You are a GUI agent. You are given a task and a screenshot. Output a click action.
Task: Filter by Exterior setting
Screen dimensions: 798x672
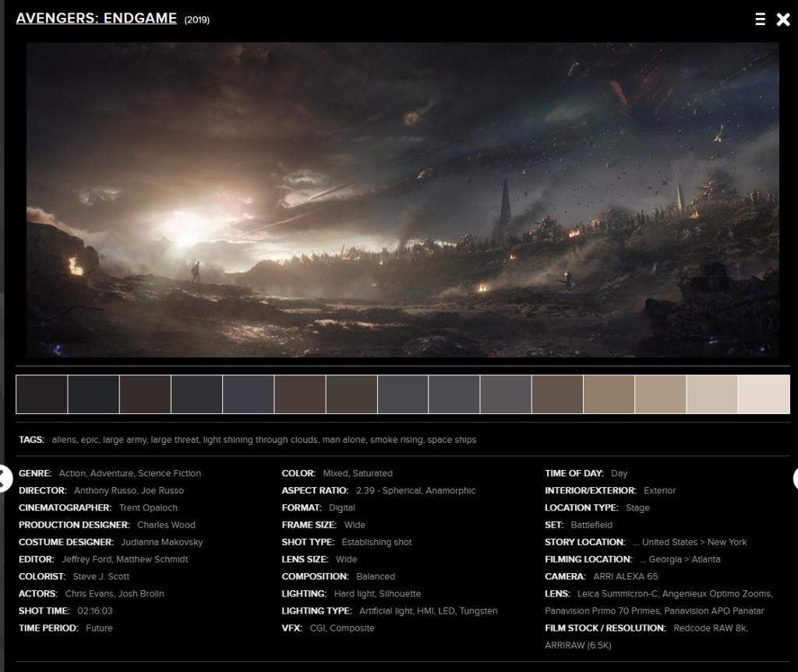pyautogui.click(x=659, y=491)
